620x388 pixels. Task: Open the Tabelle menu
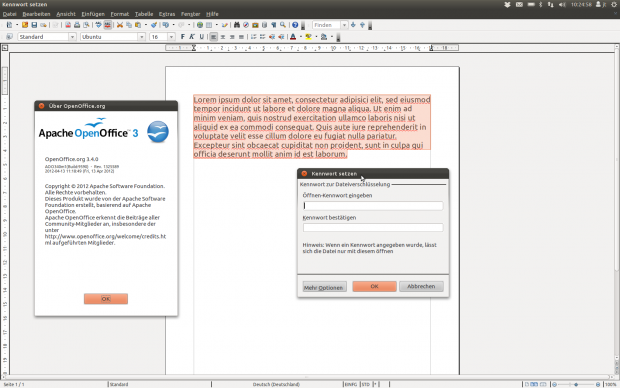pyautogui.click(x=144, y=14)
